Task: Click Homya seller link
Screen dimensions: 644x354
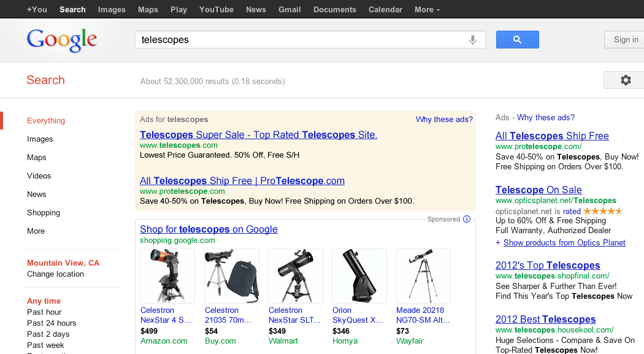Action: pos(345,341)
